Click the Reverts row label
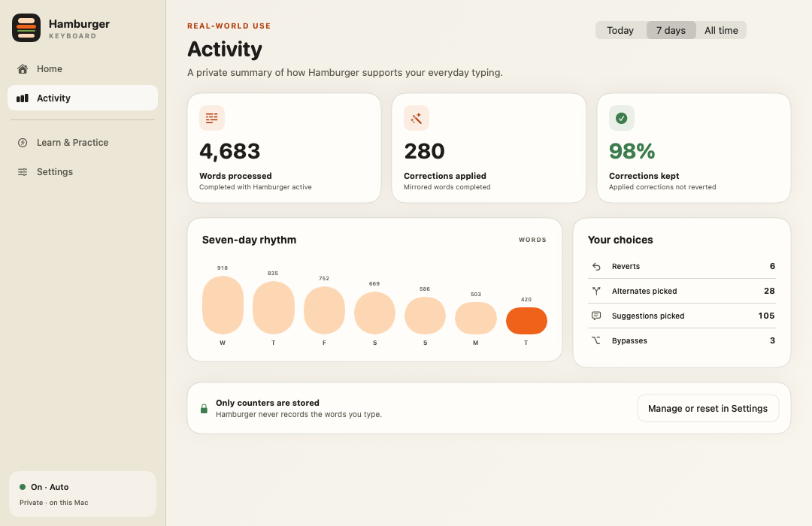 coord(626,266)
